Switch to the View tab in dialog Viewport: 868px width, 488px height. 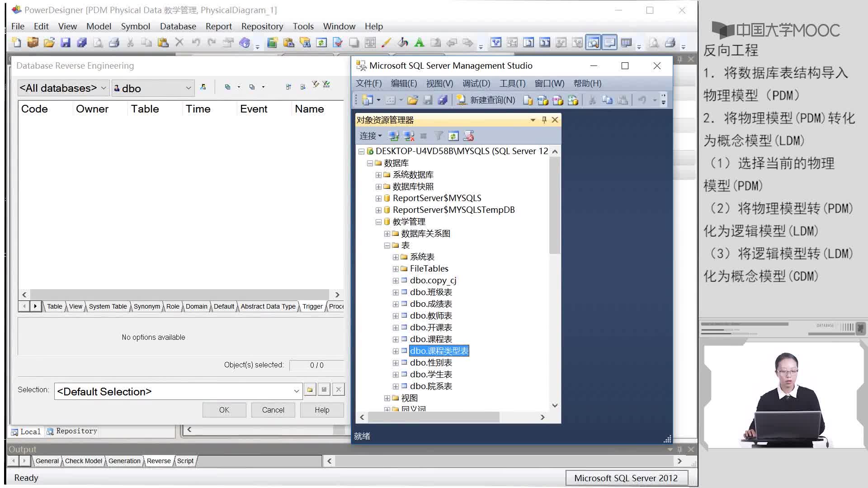75,306
